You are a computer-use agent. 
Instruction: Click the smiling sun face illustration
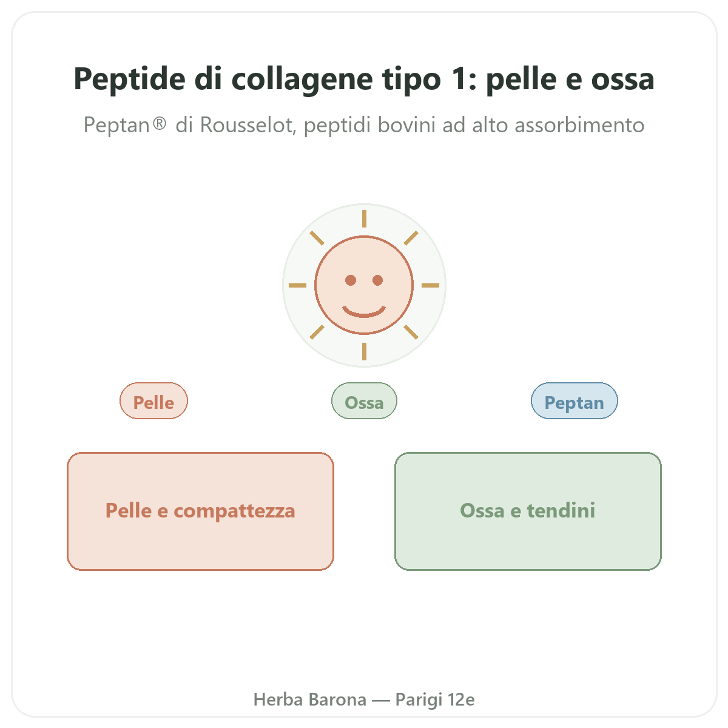(x=364, y=285)
